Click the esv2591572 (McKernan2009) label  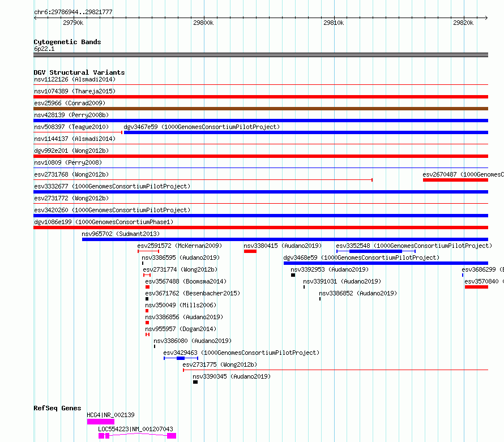pos(180,246)
